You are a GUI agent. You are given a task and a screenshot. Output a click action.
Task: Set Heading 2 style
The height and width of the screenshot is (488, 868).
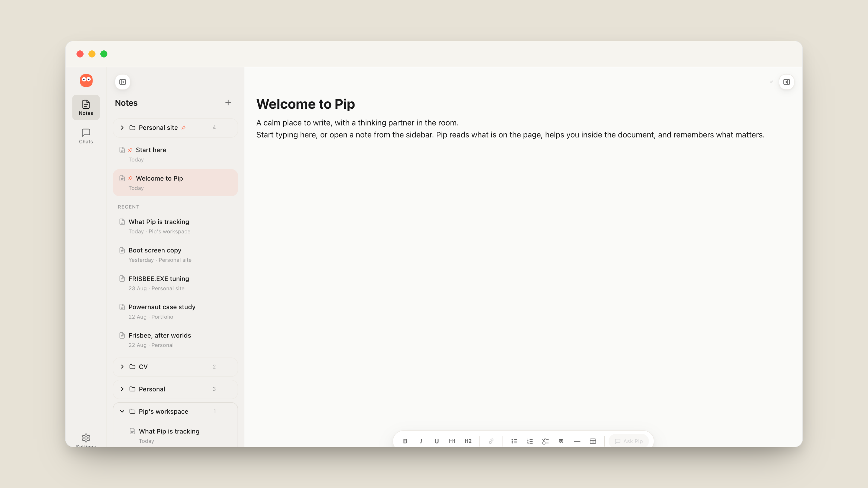468,441
